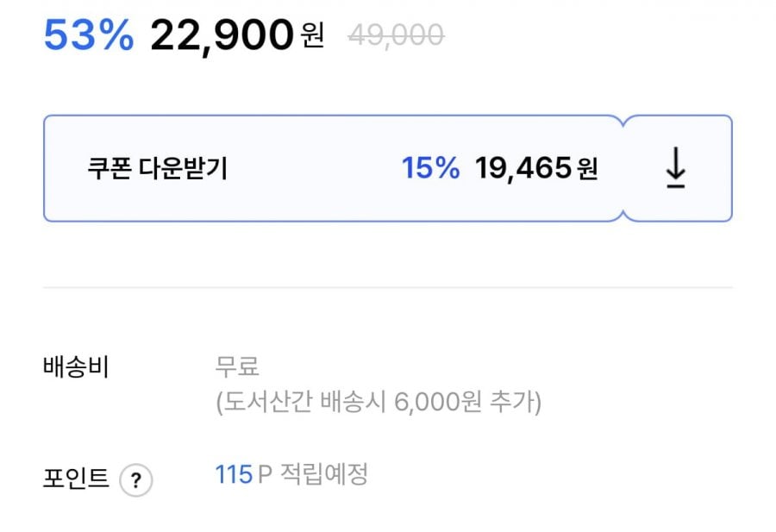This screenshot has width=776, height=532.
Task: Click the P unit after 115
Action: coord(265,474)
